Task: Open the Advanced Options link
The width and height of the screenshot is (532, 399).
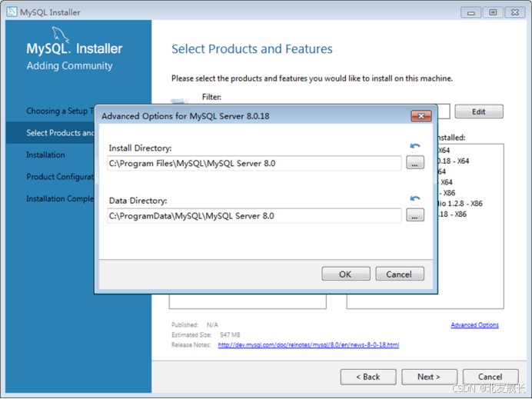Action: pos(474,325)
